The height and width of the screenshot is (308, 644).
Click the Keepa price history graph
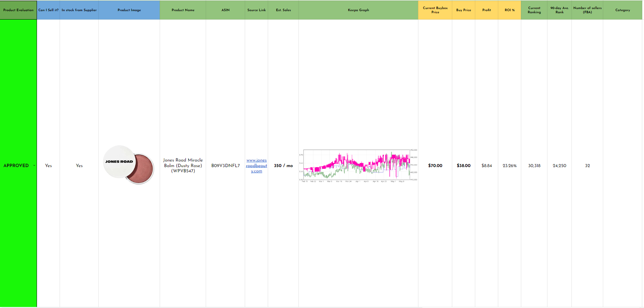[x=358, y=166]
